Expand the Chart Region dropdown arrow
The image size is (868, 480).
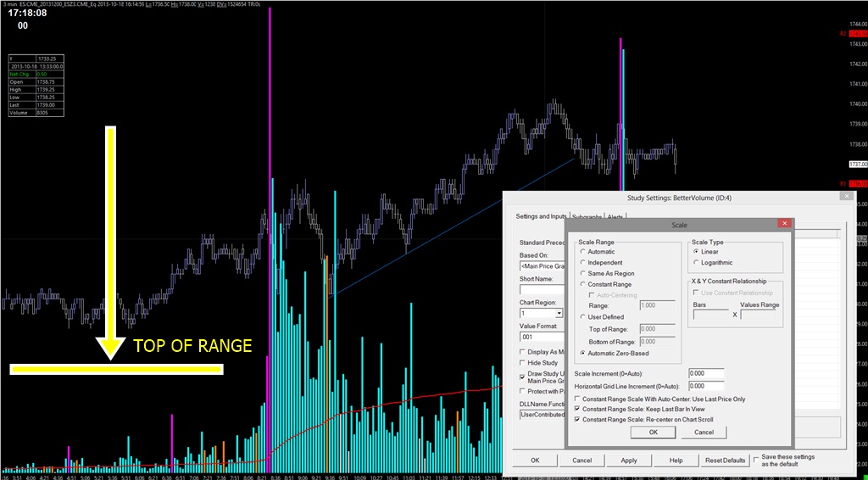pyautogui.click(x=559, y=313)
